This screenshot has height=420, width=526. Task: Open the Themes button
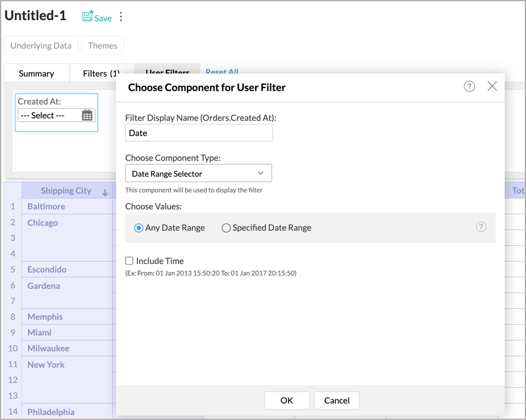tap(103, 46)
